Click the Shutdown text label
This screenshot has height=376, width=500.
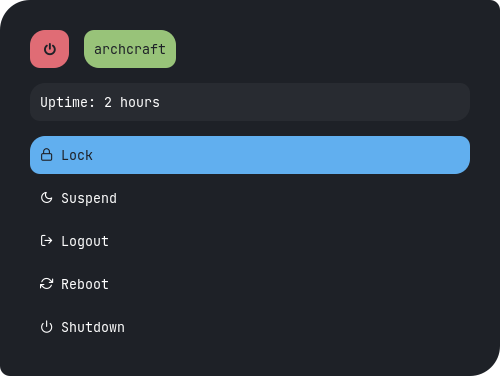[93, 327]
